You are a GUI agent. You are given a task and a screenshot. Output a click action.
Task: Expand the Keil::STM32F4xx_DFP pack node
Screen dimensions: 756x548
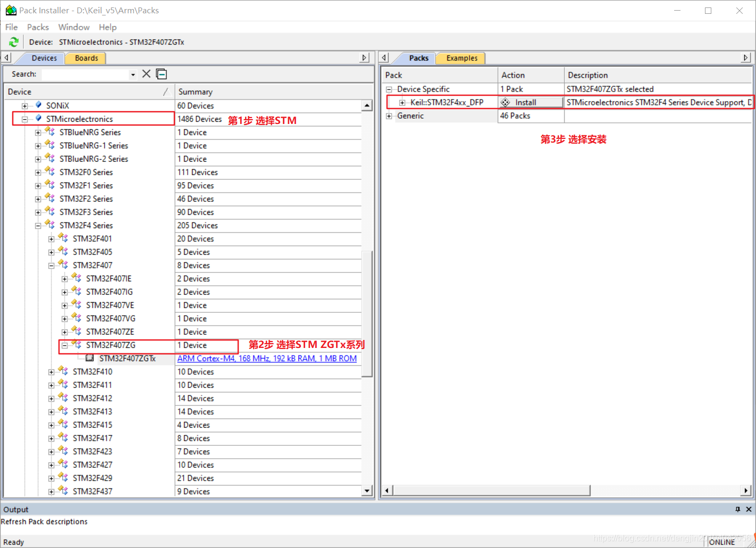point(402,103)
